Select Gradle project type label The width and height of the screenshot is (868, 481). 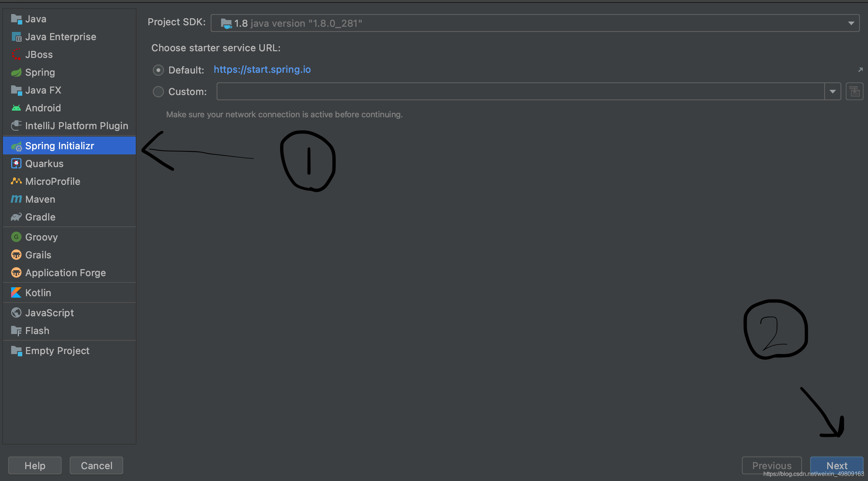[x=40, y=217]
